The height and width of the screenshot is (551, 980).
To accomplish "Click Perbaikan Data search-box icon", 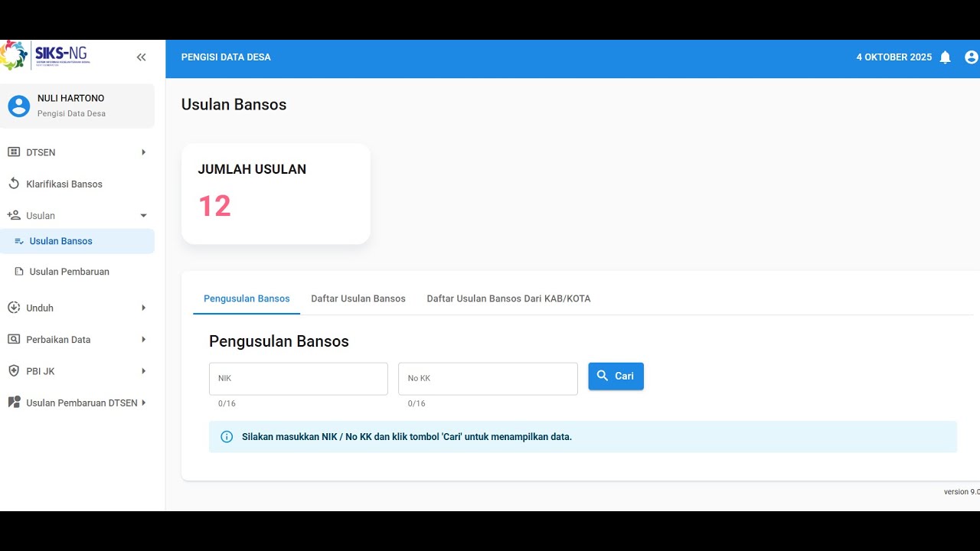I will 14,340.
